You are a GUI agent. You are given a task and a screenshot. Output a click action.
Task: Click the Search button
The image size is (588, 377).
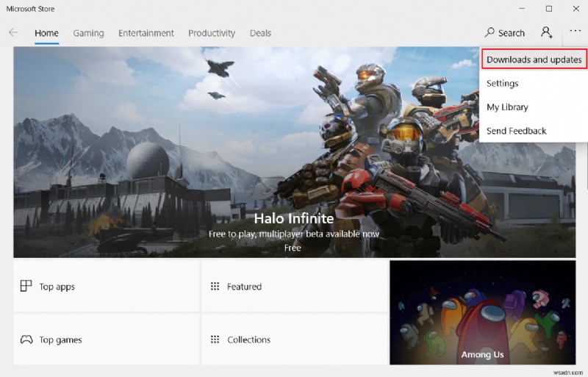tap(504, 32)
